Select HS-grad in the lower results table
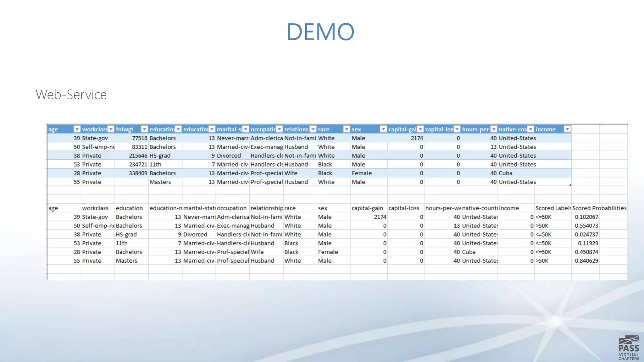Screen dimensions: 644x362 (x=131, y=234)
